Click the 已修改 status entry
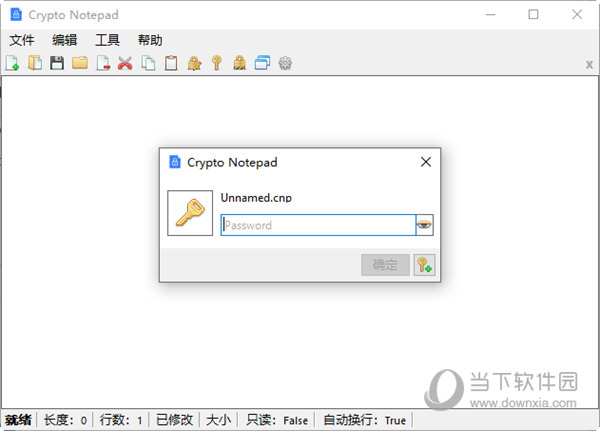Image resolution: width=600 pixels, height=431 pixels. point(174,420)
